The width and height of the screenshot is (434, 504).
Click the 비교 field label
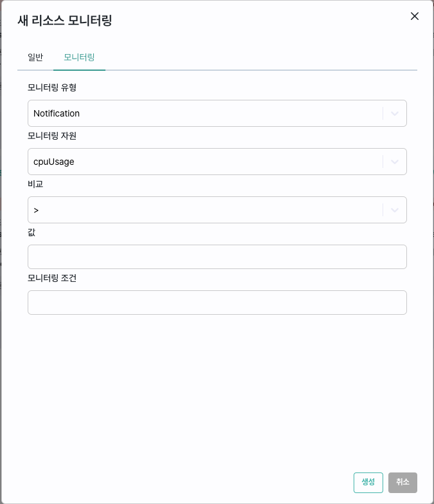coord(35,184)
